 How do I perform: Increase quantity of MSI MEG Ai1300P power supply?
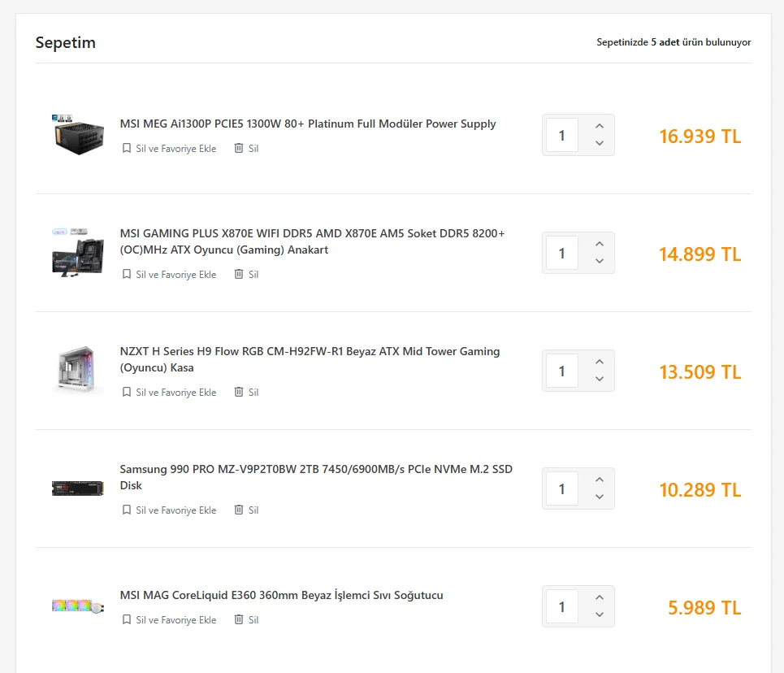pyautogui.click(x=600, y=126)
